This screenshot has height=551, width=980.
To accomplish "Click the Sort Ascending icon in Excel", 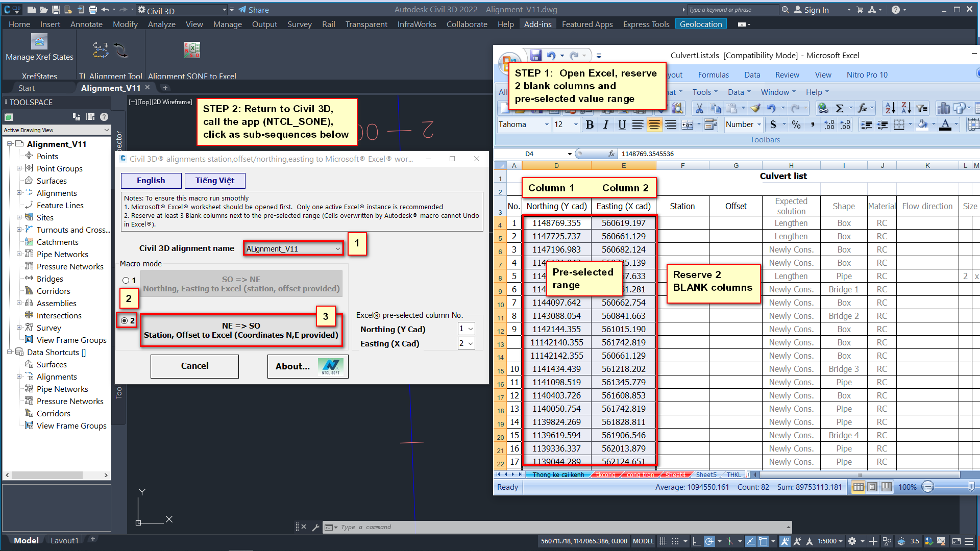I will pyautogui.click(x=890, y=108).
